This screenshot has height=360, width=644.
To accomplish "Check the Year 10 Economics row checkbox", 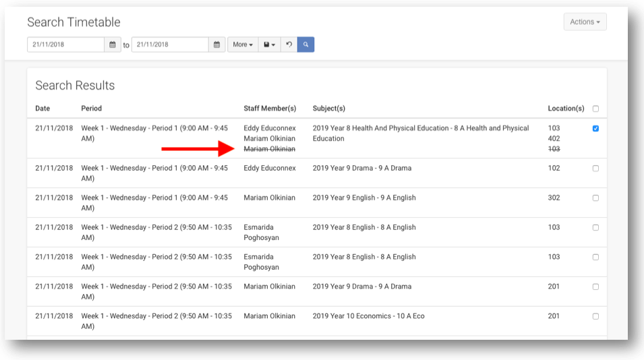I will click(595, 316).
